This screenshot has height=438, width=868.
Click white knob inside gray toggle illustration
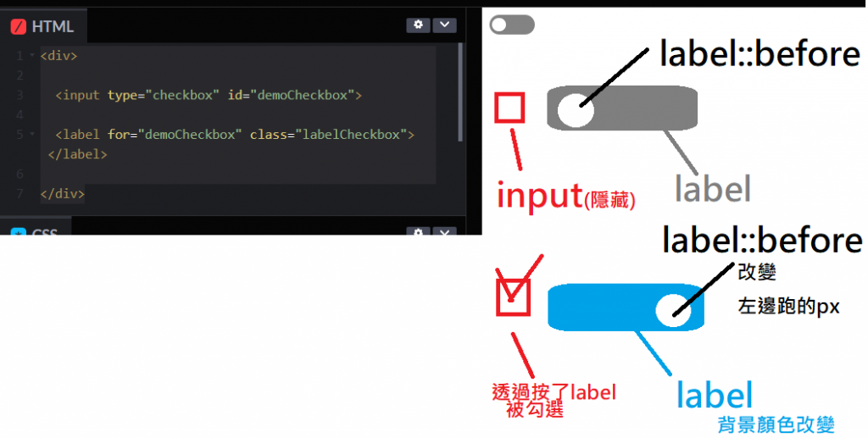[x=576, y=110]
